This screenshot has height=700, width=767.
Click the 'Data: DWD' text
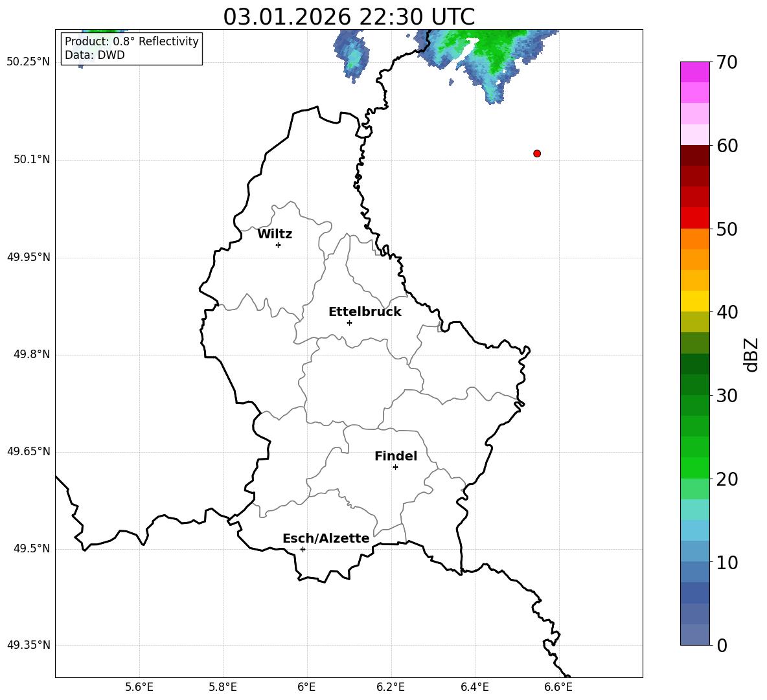[x=95, y=55]
